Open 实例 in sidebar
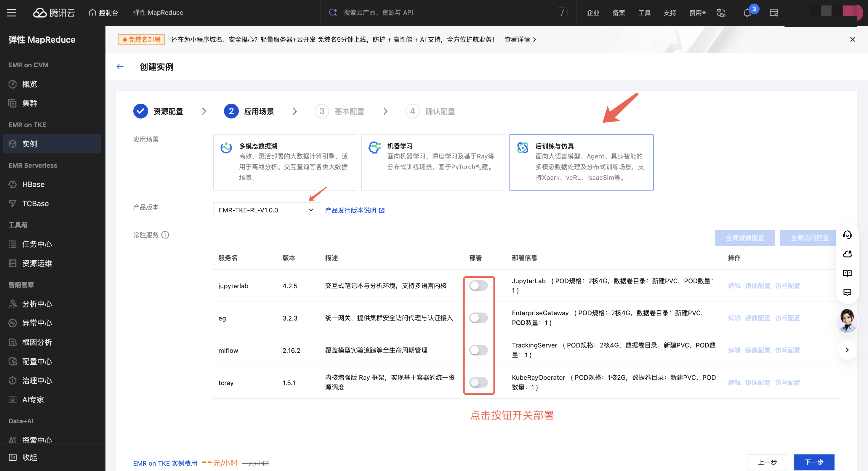Image resolution: width=868 pixels, height=471 pixels. [x=52, y=144]
